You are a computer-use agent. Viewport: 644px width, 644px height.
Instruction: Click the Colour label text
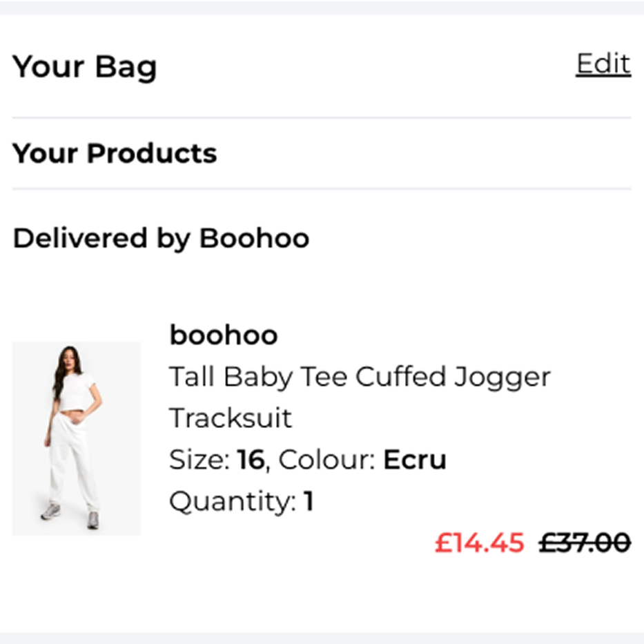(327, 460)
